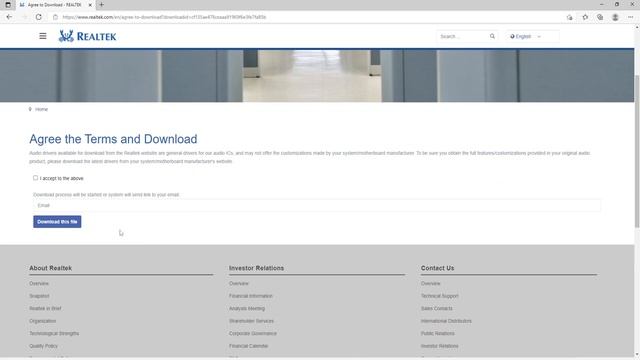This screenshot has width=640, height=360.
Task: Click the Home breadcrumb link
Action: click(x=41, y=109)
